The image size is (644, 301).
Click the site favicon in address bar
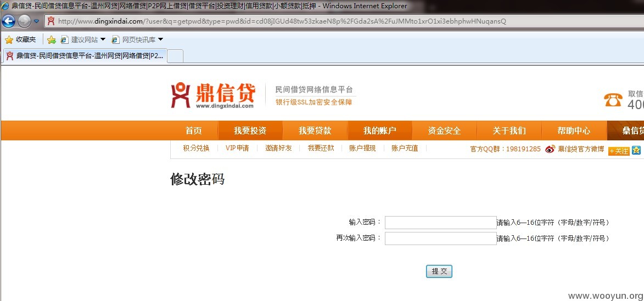click(51, 21)
